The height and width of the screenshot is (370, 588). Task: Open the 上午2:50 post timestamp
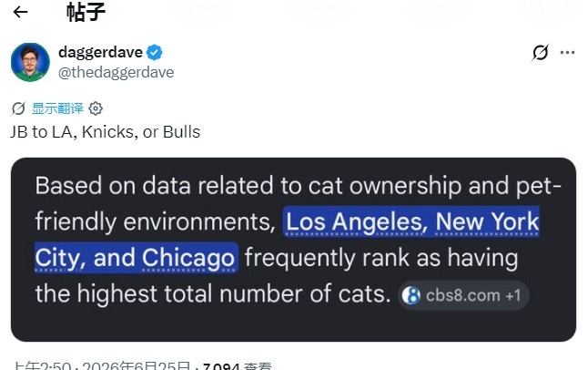(42, 365)
